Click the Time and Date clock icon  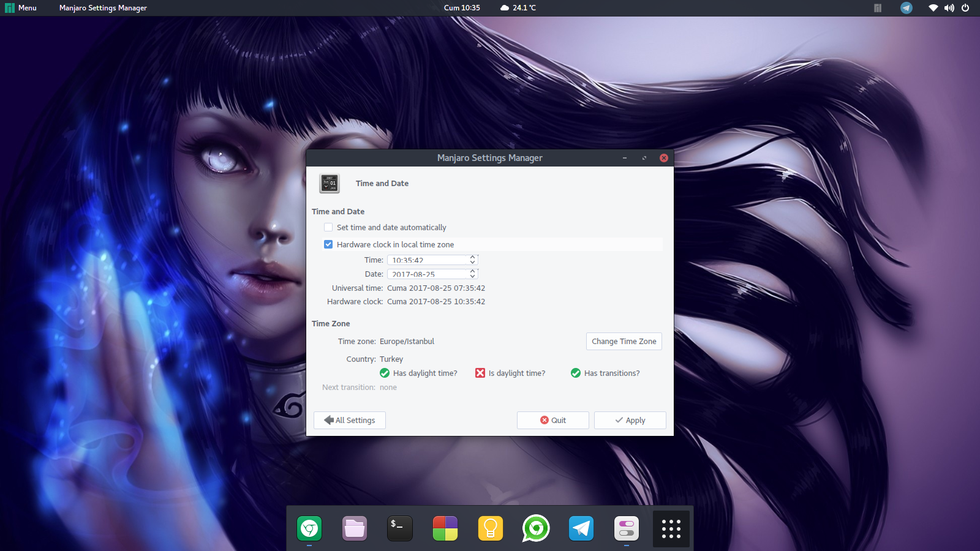tap(330, 184)
